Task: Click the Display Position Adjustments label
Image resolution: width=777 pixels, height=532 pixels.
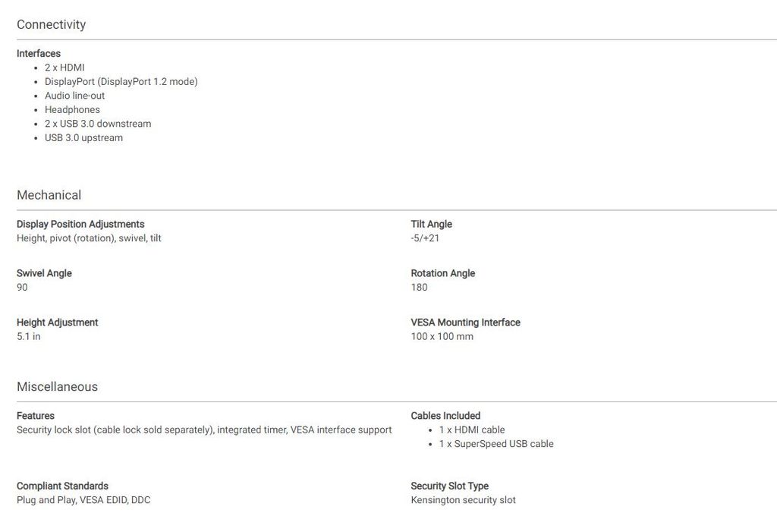Action: click(80, 224)
